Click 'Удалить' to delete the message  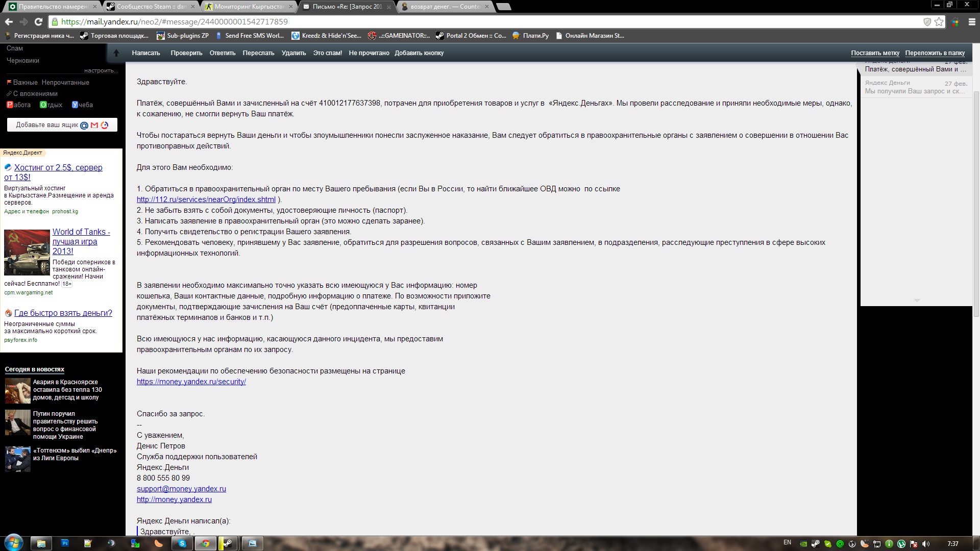(293, 53)
